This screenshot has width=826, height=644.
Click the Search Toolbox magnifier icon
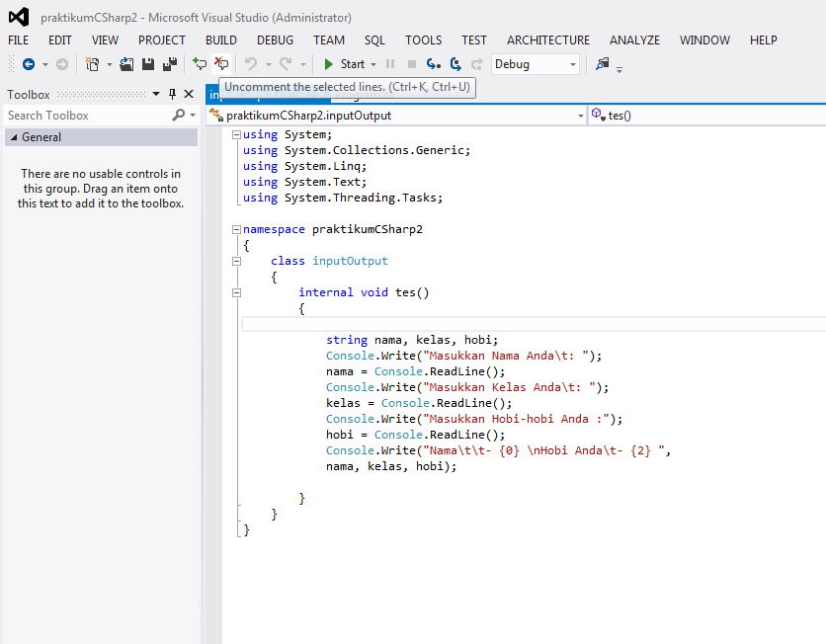pyautogui.click(x=179, y=115)
